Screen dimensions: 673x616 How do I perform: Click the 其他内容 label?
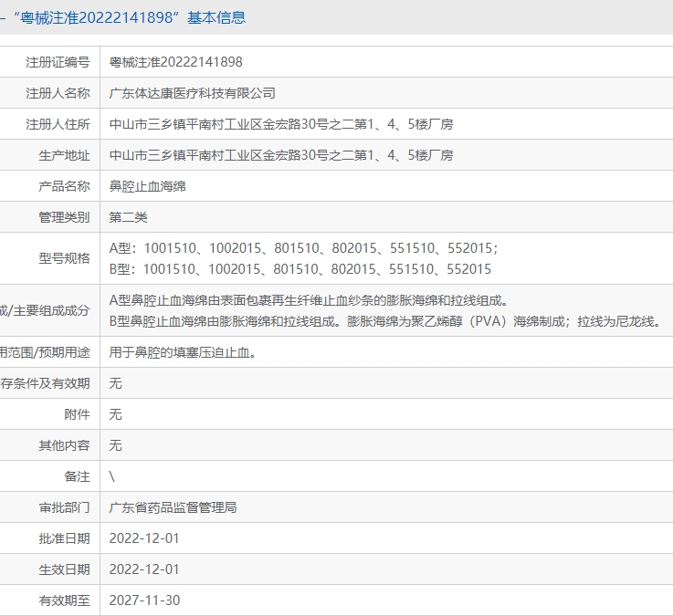coord(65,445)
